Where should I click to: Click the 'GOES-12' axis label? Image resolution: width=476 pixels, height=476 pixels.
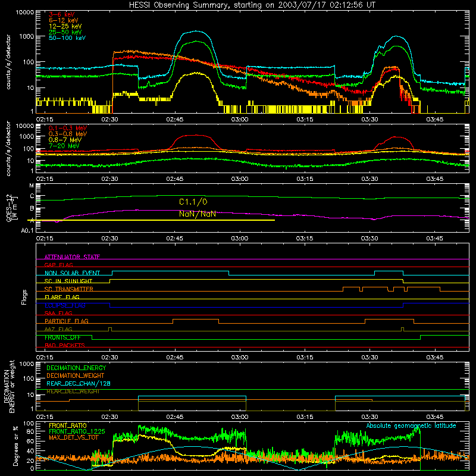coord(9,208)
